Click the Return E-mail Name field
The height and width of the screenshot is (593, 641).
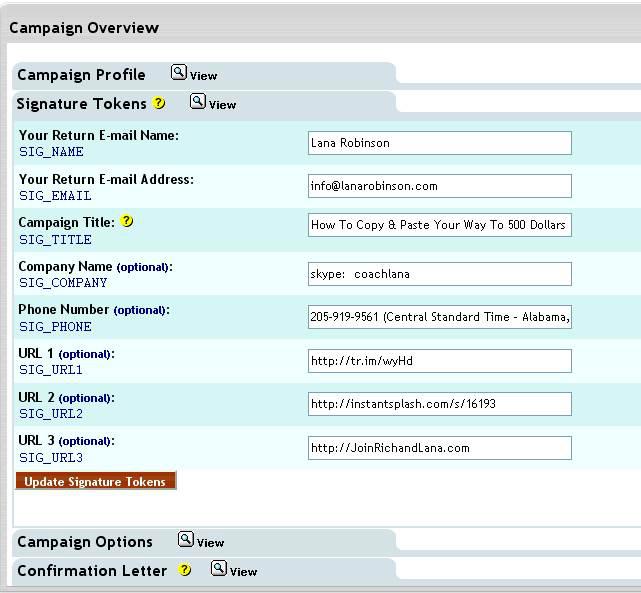(439, 143)
